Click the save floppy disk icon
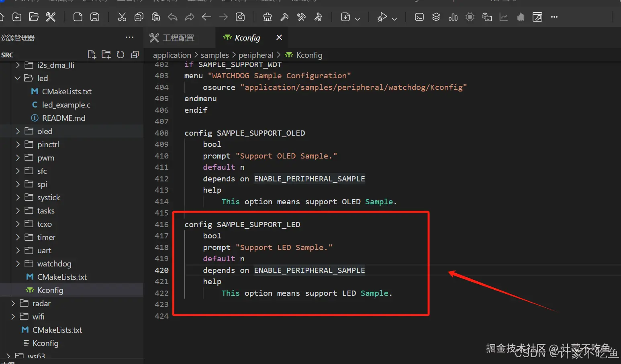 (x=95, y=17)
